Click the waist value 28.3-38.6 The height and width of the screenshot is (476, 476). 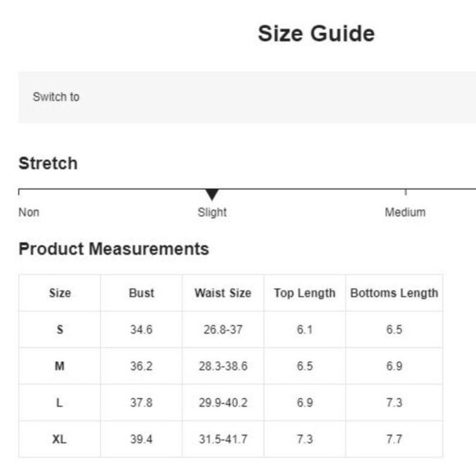click(223, 366)
